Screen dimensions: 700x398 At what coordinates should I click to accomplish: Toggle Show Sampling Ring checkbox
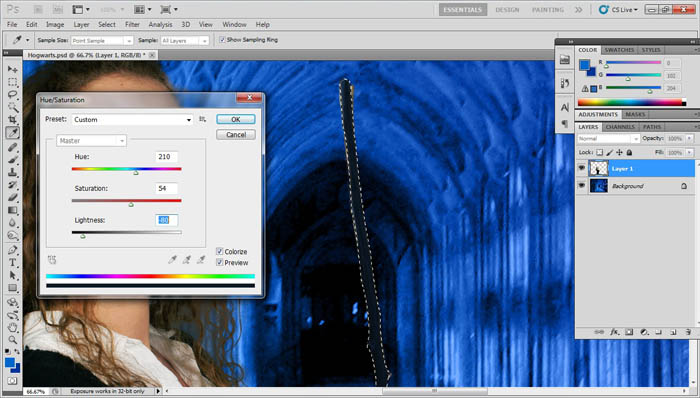click(x=222, y=40)
